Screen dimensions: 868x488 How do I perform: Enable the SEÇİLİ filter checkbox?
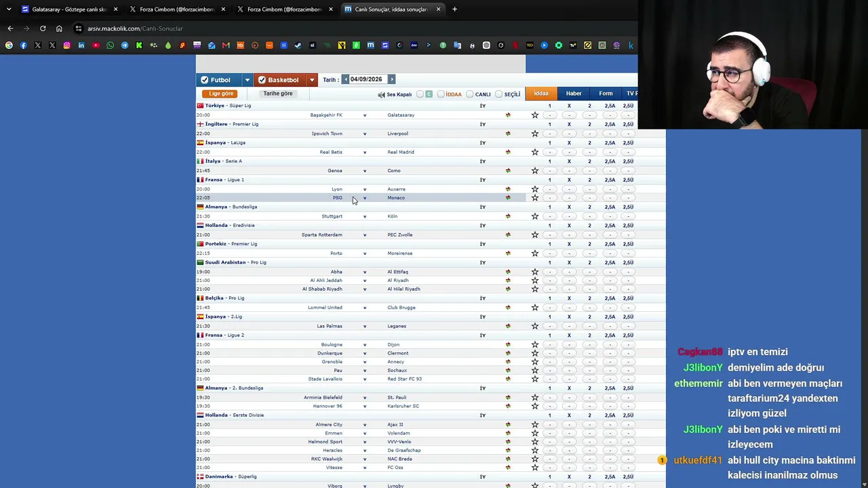coord(498,94)
